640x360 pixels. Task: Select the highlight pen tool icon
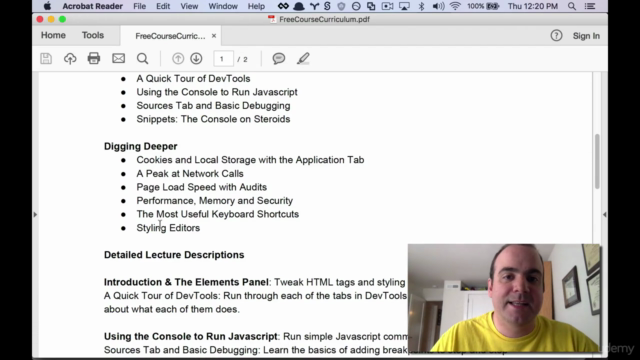303,59
